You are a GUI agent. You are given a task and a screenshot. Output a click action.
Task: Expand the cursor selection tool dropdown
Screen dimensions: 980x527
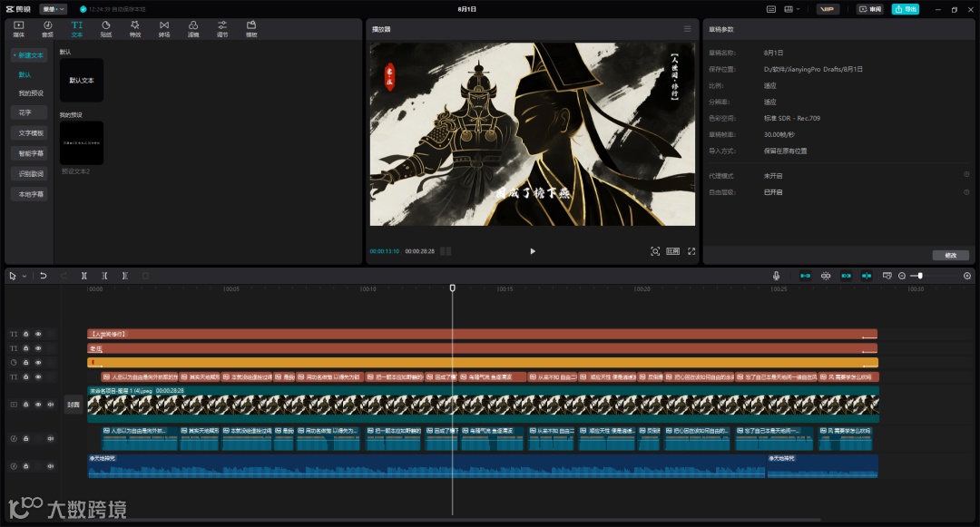[24, 276]
